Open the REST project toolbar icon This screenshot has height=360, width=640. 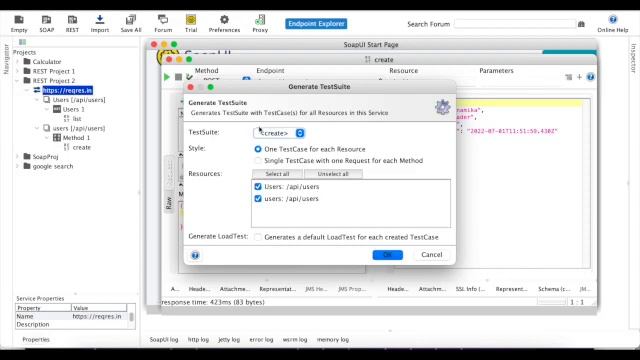72,24
